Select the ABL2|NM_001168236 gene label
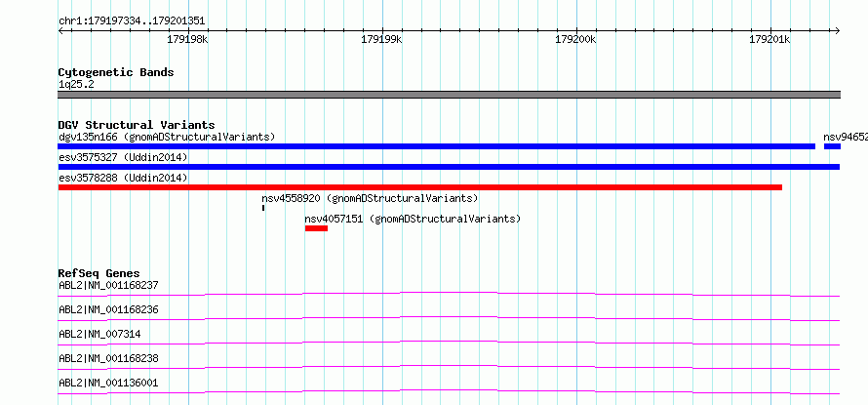 (x=108, y=309)
